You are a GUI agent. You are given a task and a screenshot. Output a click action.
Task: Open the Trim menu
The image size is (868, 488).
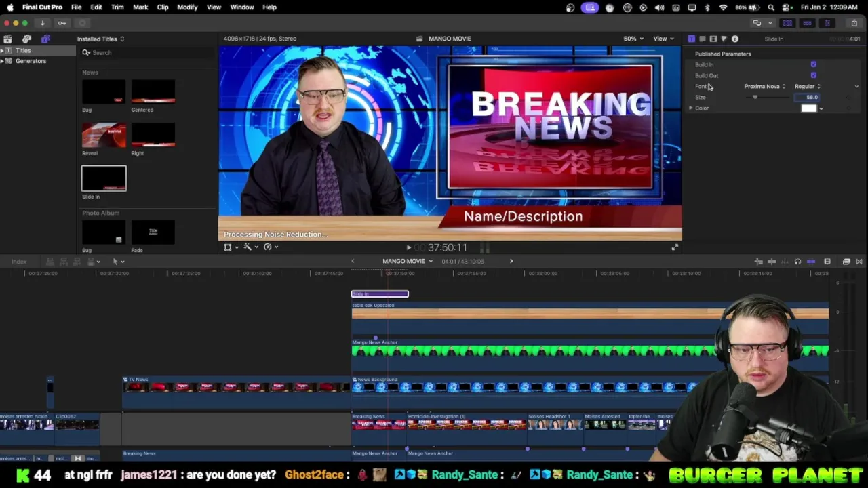(117, 7)
